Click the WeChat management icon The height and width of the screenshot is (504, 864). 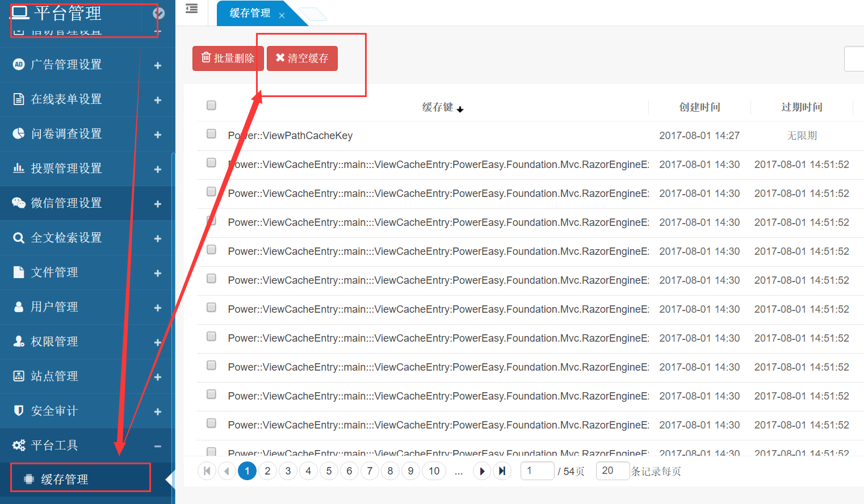19,203
